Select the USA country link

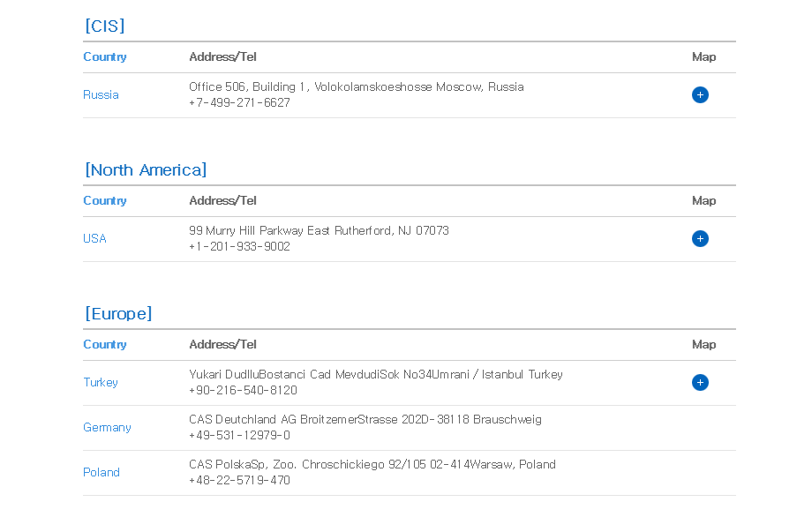click(94, 239)
